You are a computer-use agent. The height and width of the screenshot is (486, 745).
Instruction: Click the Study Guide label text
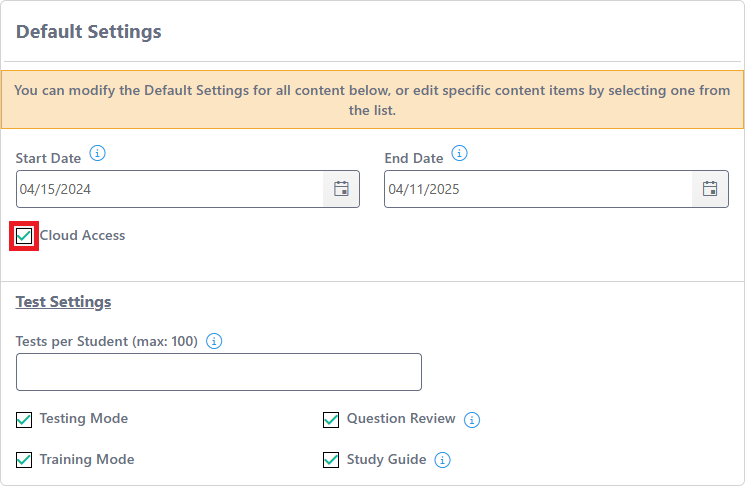click(386, 460)
